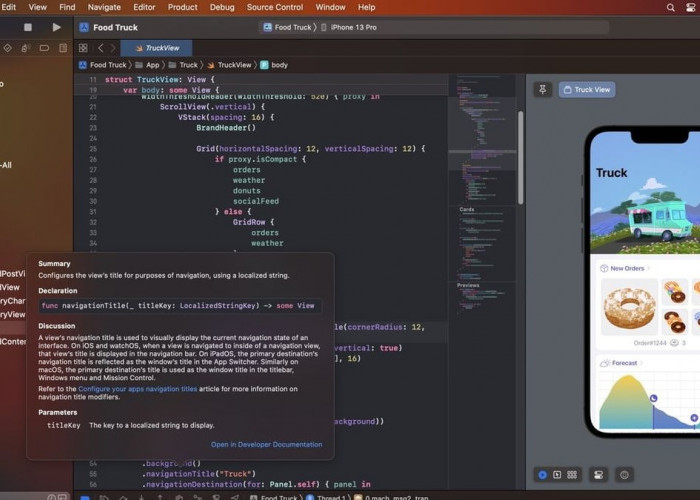Open the Product menu

[183, 7]
